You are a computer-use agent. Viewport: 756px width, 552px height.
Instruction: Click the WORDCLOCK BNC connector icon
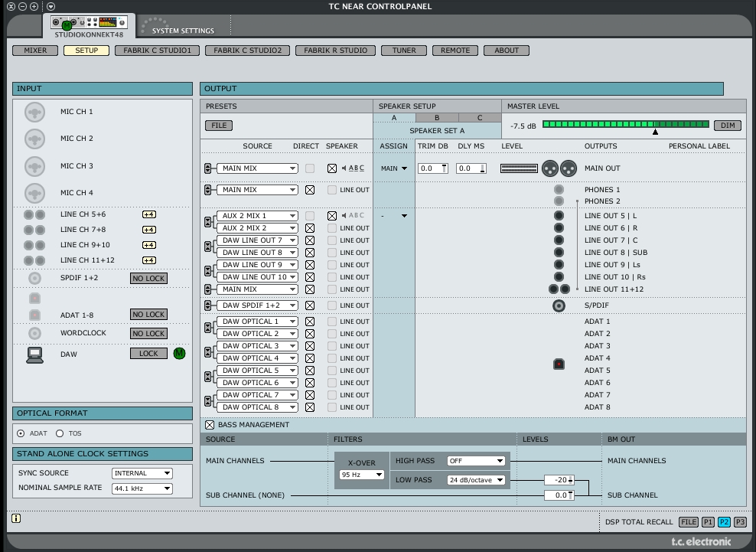point(34,333)
